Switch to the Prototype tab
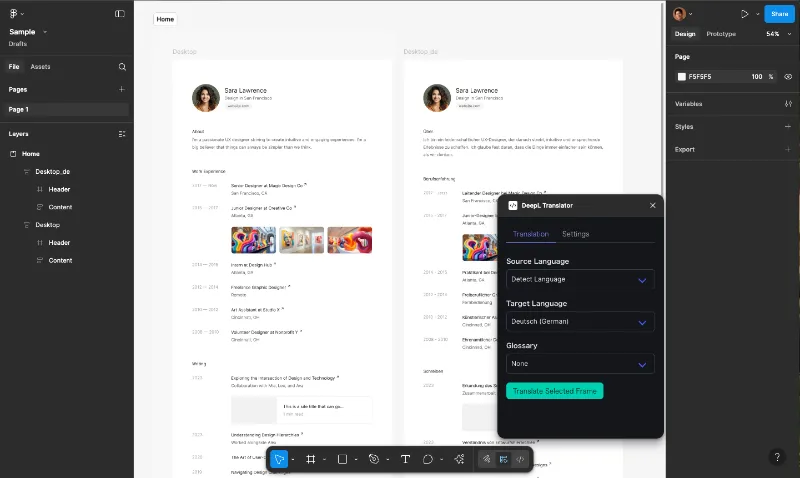The width and height of the screenshot is (800, 478). coord(721,34)
